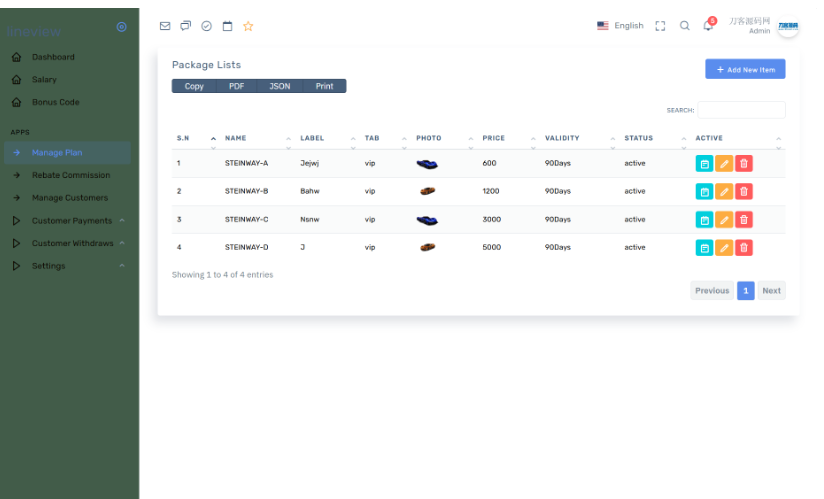Click the orange star bookmark icon

point(248,26)
